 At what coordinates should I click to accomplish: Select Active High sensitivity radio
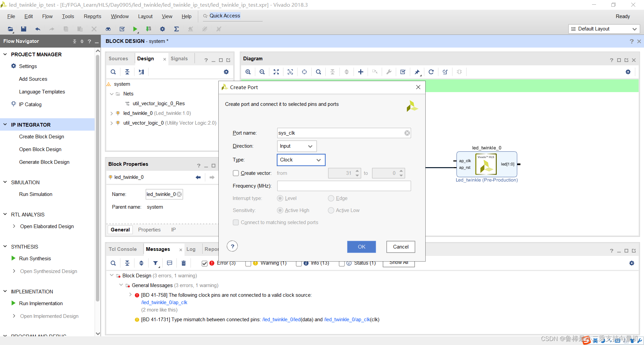[280, 210]
